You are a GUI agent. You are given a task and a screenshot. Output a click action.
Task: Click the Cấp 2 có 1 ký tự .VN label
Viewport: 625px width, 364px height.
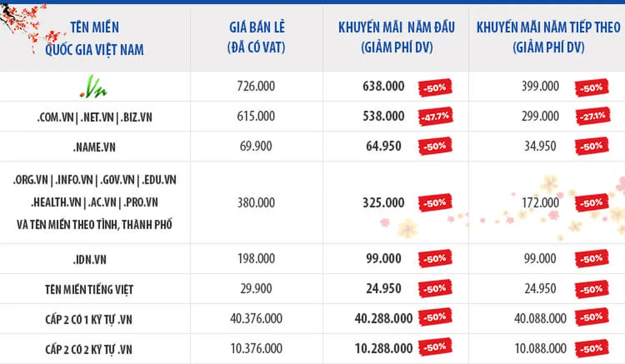tap(89, 319)
